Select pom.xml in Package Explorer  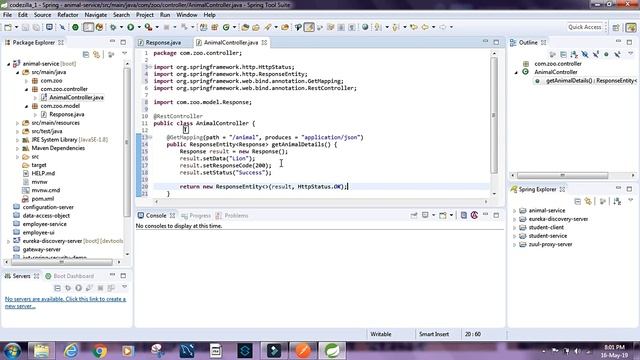(x=43, y=199)
